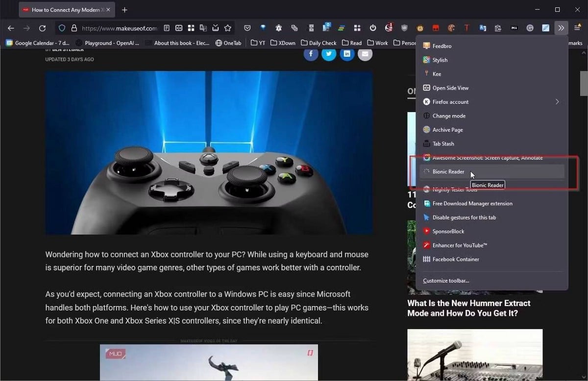The height and width of the screenshot is (381, 588).
Task: Bookmark this page with the star icon
Action: pyautogui.click(x=228, y=28)
